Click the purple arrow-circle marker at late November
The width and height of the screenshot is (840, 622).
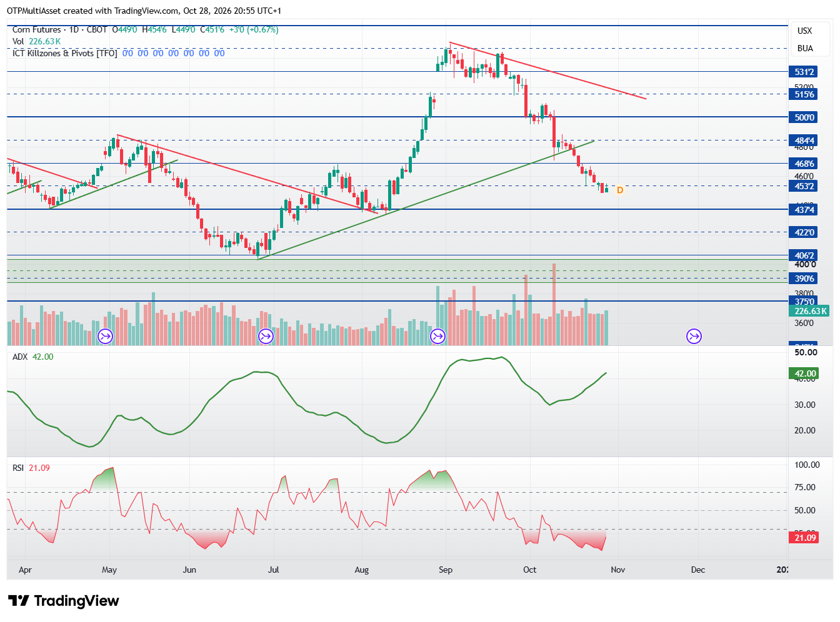[694, 337]
